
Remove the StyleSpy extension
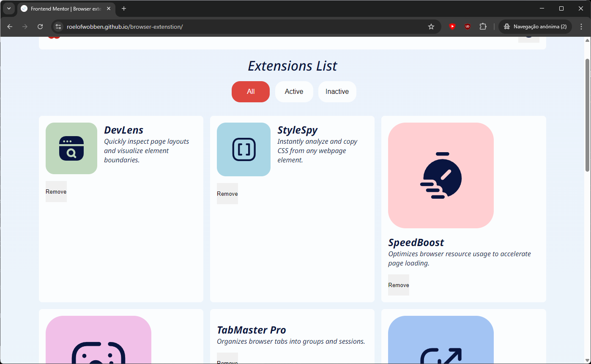pyautogui.click(x=227, y=194)
